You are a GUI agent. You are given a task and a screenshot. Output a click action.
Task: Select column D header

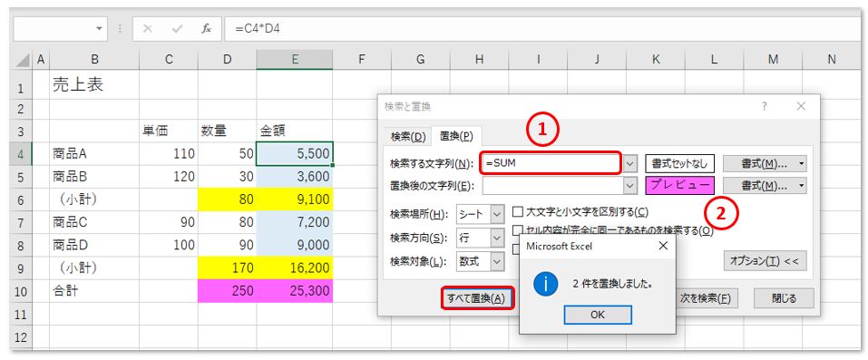[228, 60]
